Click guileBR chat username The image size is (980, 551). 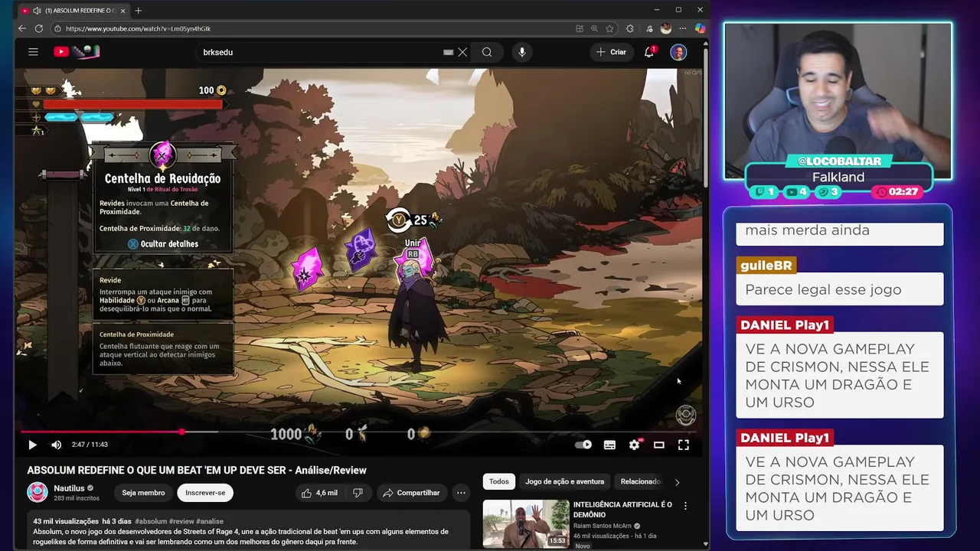[766, 265]
